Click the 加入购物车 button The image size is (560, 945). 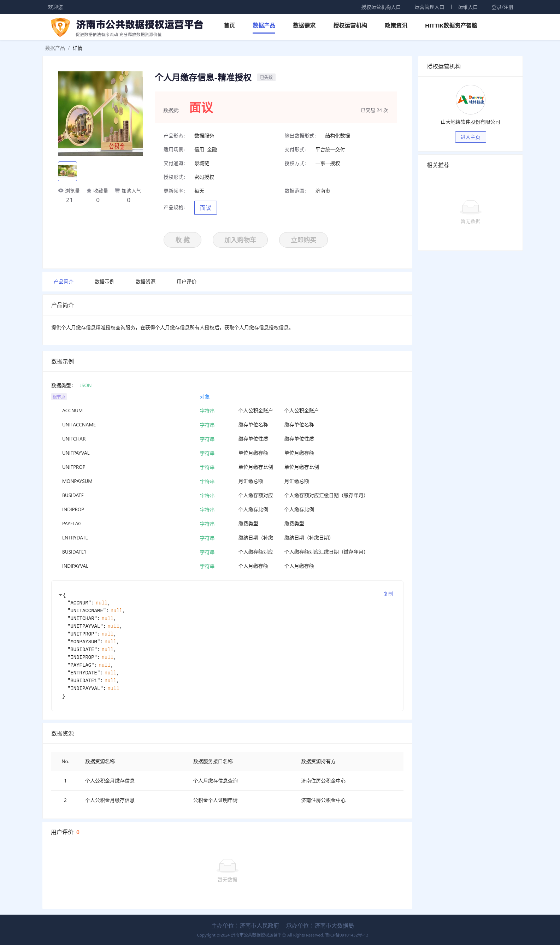point(240,240)
